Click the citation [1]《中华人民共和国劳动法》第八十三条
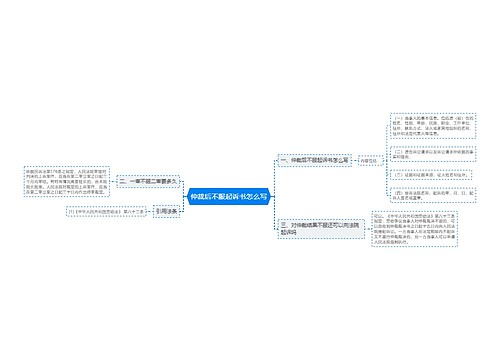Image resolution: width=500 pixels, height=360 pixels. pyautogui.click(x=106, y=212)
